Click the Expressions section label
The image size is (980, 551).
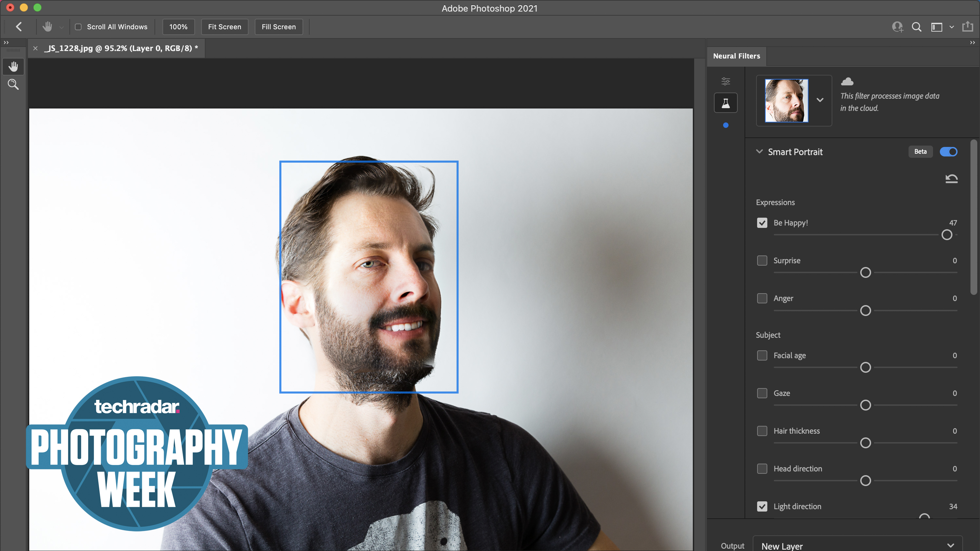[775, 202]
